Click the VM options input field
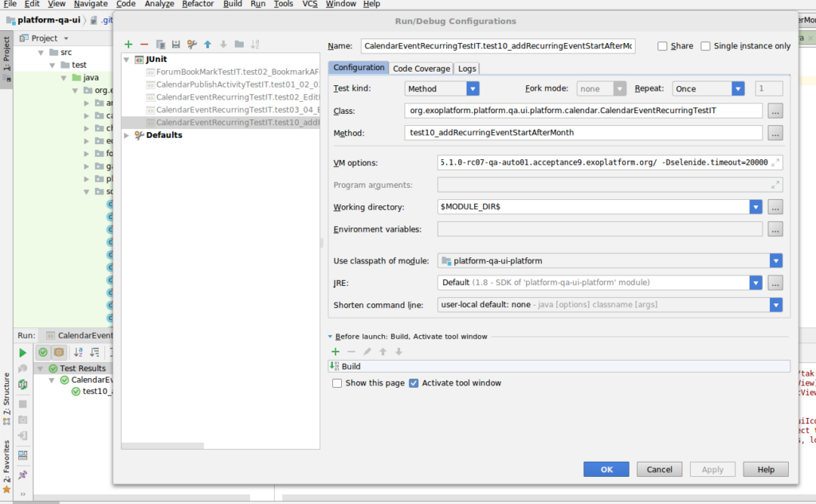Image resolution: width=816 pixels, height=504 pixels. coord(604,162)
